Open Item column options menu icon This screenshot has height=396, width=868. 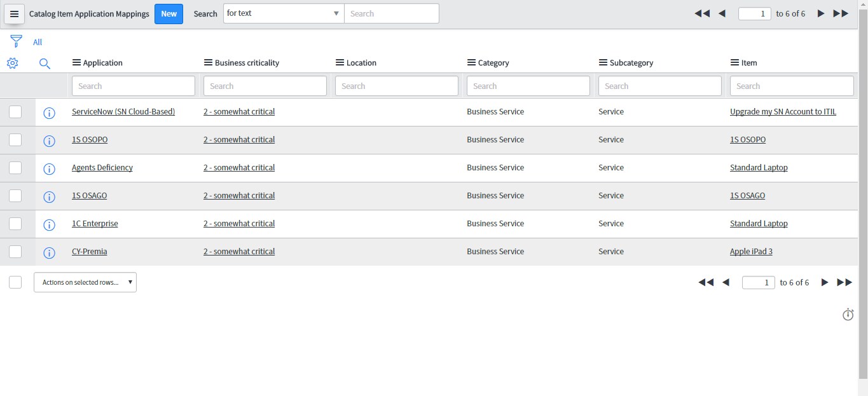tap(734, 62)
